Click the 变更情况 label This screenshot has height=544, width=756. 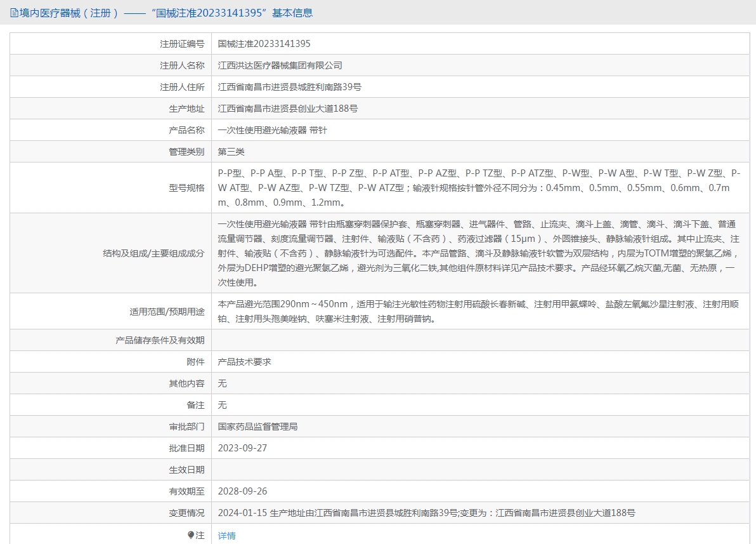pos(186,513)
